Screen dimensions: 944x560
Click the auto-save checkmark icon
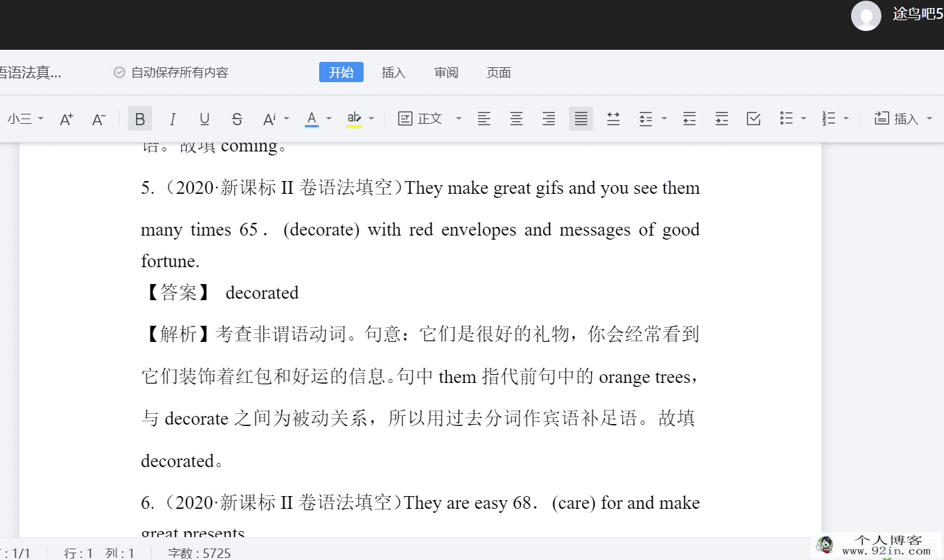point(119,73)
